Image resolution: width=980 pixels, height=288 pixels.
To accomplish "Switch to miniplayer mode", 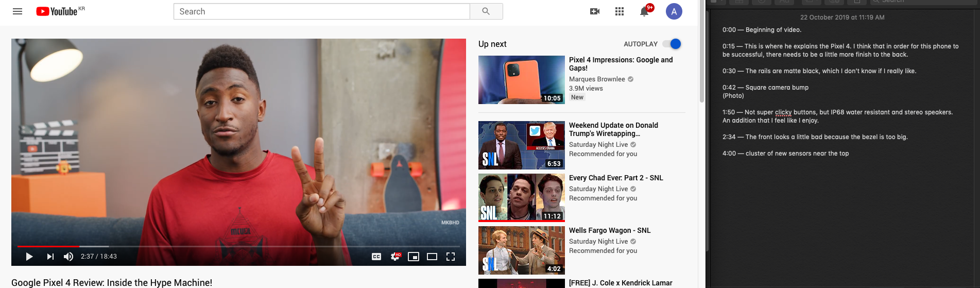I will tap(414, 257).
